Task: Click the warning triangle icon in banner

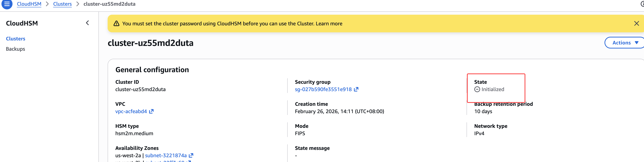Action: click(116, 24)
